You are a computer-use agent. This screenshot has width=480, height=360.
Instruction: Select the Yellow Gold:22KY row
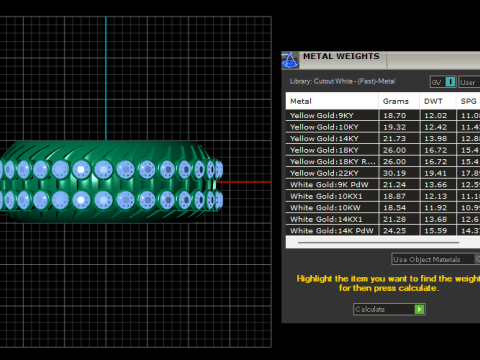tap(383, 173)
